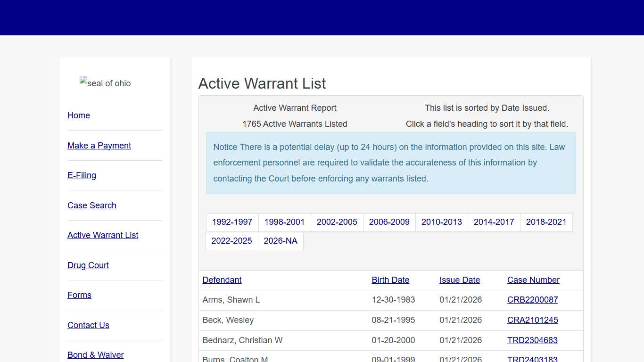Show warrants from 2018-2021
Screen dimensions: 644x362
546,222
